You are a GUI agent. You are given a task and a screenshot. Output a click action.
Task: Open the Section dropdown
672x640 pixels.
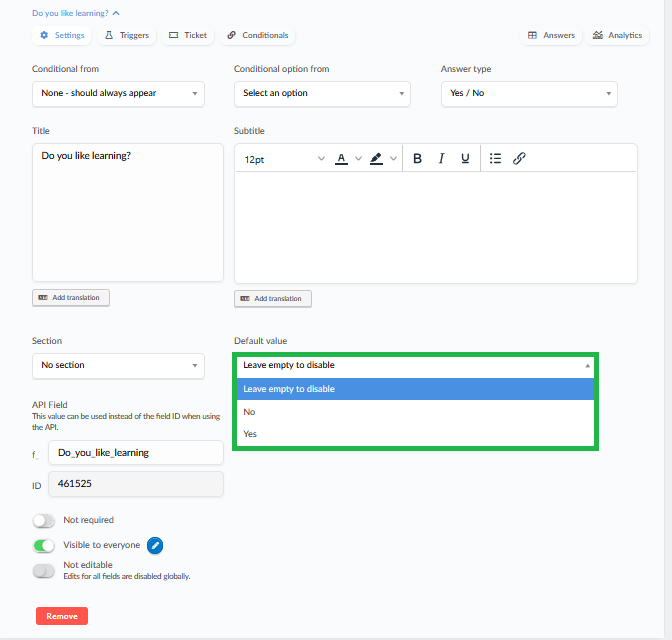(118, 366)
